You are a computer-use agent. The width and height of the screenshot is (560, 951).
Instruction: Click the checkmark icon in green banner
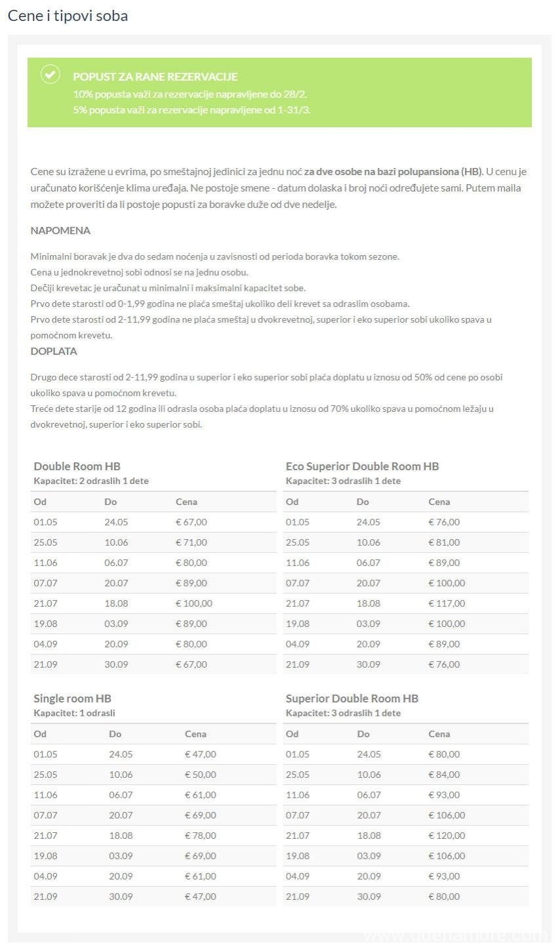pyautogui.click(x=50, y=74)
